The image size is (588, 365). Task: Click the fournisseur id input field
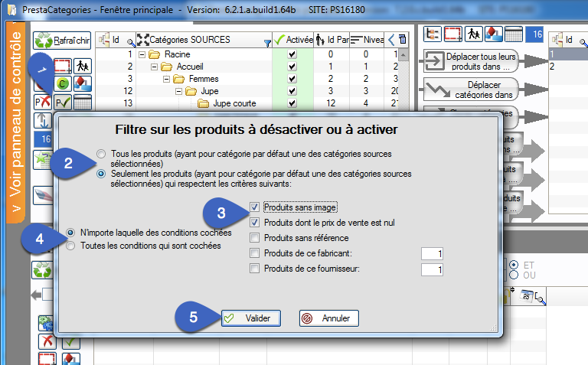coord(432,269)
